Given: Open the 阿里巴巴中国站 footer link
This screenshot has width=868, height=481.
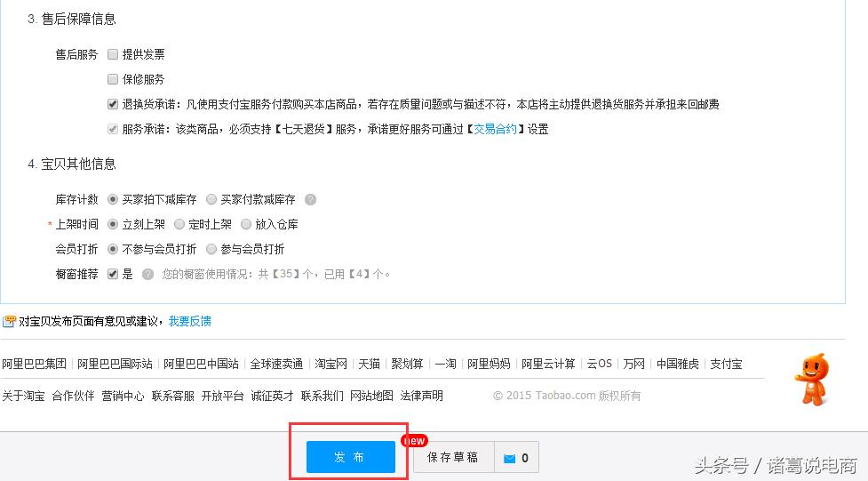Looking at the screenshot, I should point(201,364).
